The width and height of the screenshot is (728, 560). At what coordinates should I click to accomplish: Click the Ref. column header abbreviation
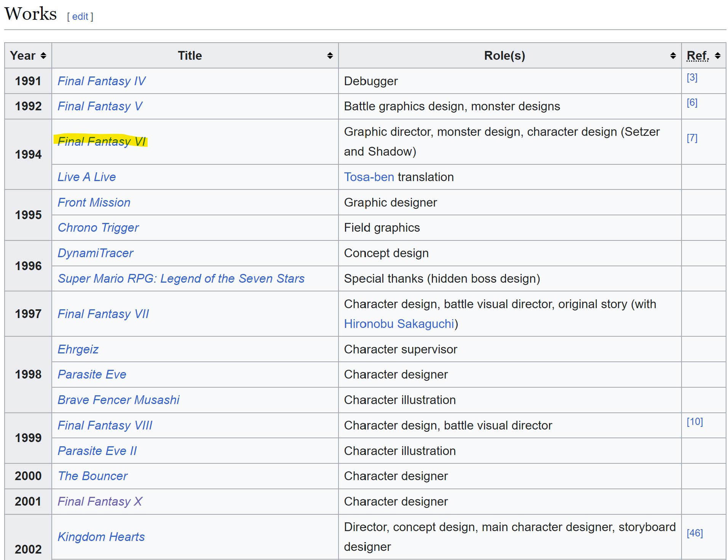coord(698,56)
